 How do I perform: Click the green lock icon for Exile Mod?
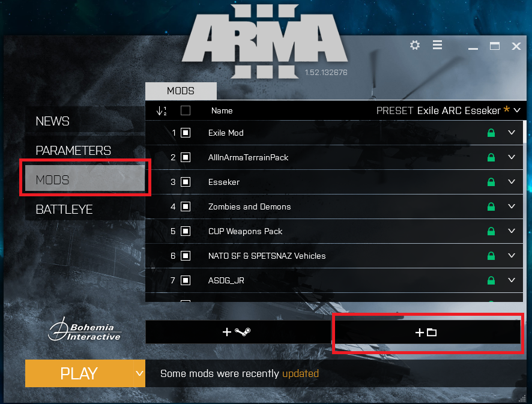pyautogui.click(x=491, y=133)
